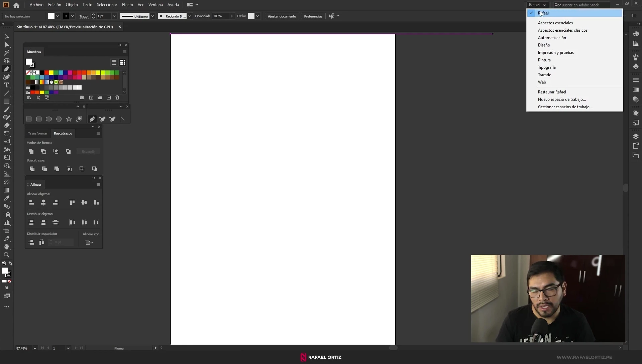The image size is (642, 364).
Task: Click vertical align top icon
Action: click(x=72, y=202)
